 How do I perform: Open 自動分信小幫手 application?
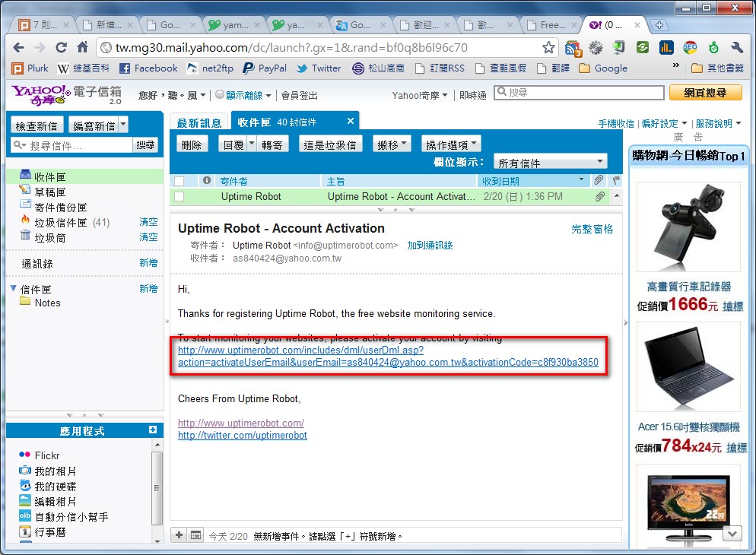(63, 516)
